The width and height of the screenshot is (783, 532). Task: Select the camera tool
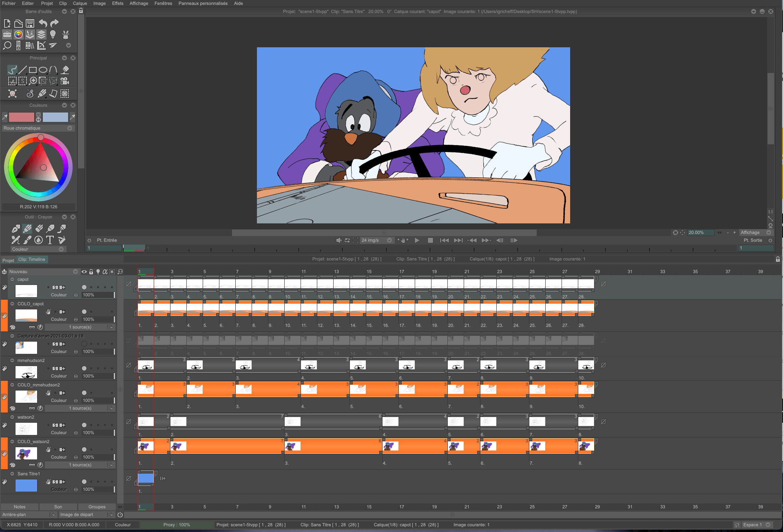coord(64,81)
